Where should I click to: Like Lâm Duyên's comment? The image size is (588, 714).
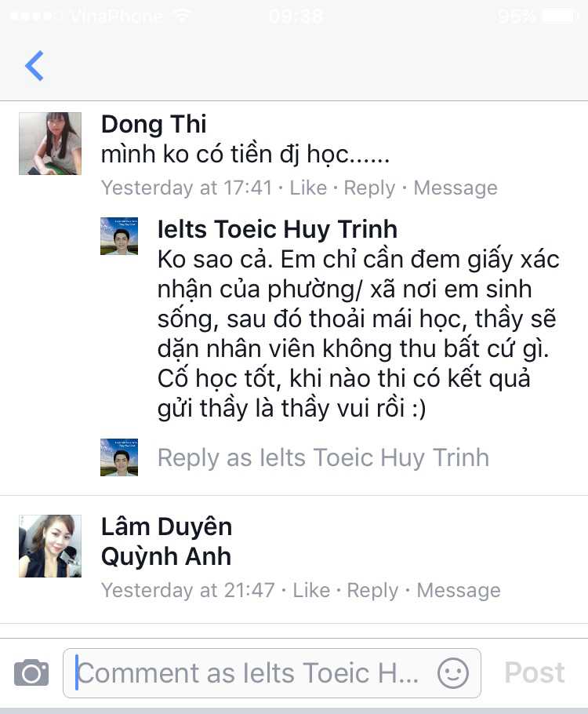pos(311,590)
